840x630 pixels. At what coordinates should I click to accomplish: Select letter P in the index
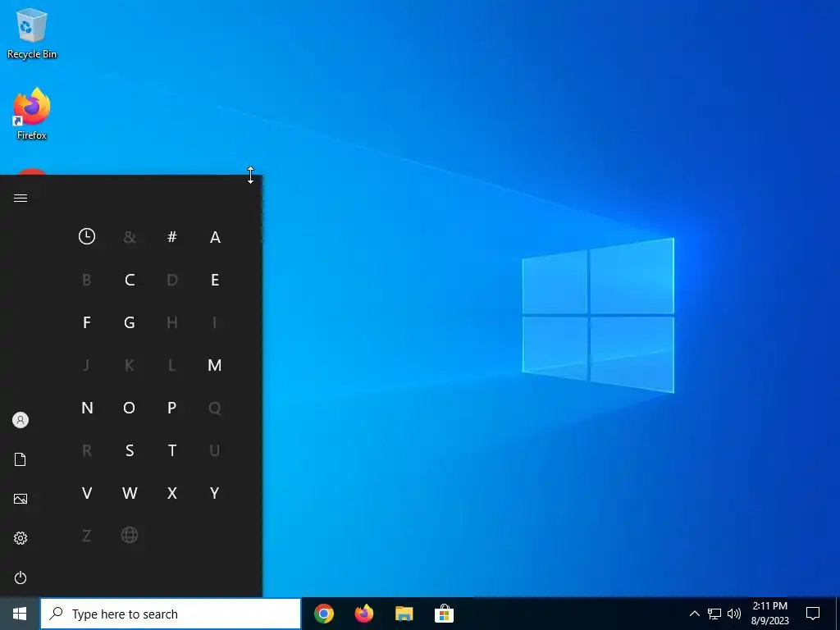tap(172, 408)
